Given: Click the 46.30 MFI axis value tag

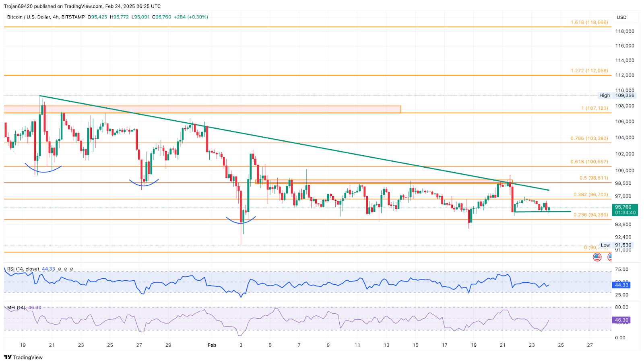Looking at the screenshot, I should point(621,320).
